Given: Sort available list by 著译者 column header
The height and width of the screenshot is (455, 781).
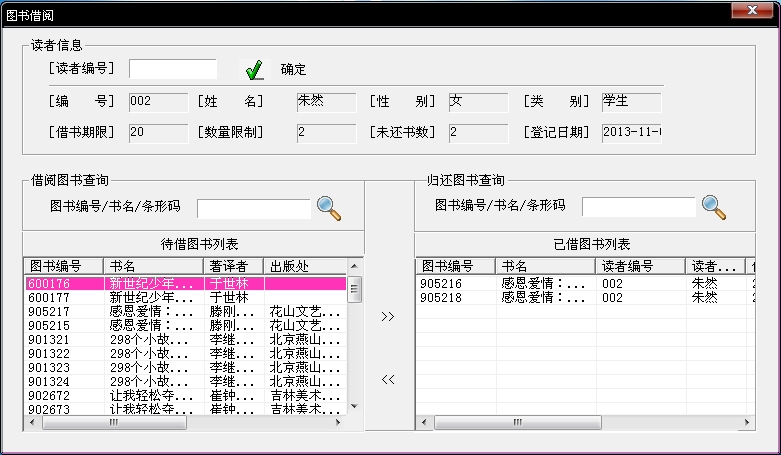Looking at the screenshot, I should [234, 266].
